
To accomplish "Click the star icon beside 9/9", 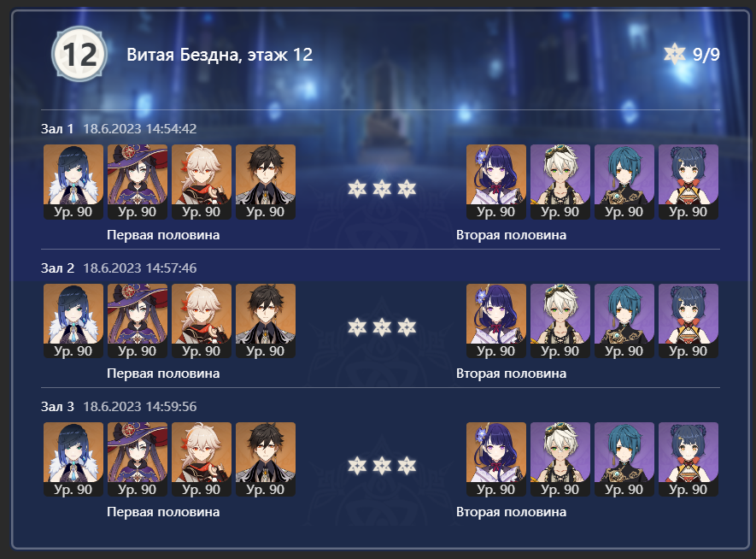I will (675, 54).
